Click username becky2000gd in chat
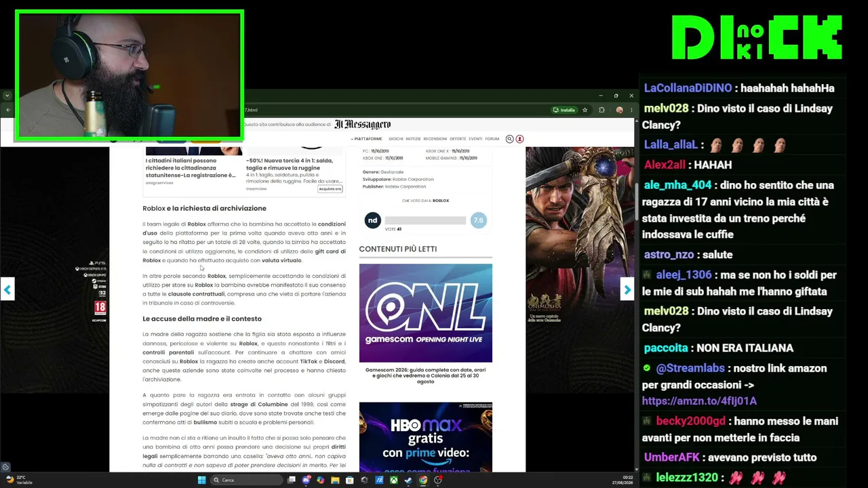The image size is (868, 488). [690, 422]
